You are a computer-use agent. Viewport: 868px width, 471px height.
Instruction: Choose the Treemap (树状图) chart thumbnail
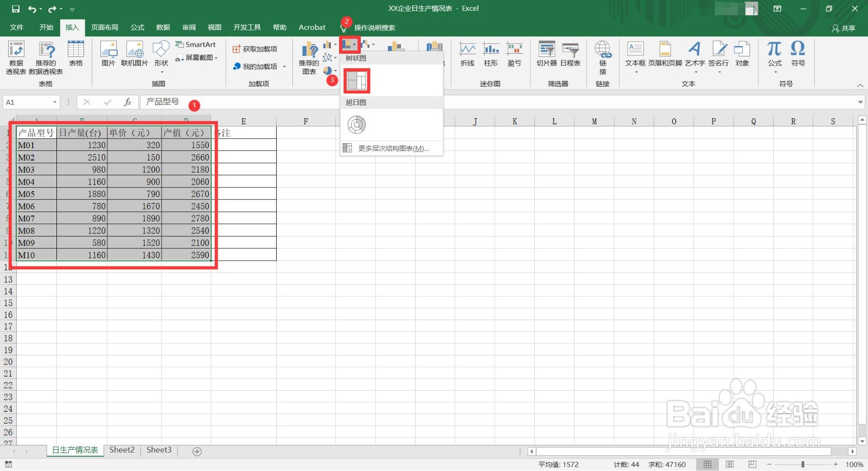tap(356, 81)
